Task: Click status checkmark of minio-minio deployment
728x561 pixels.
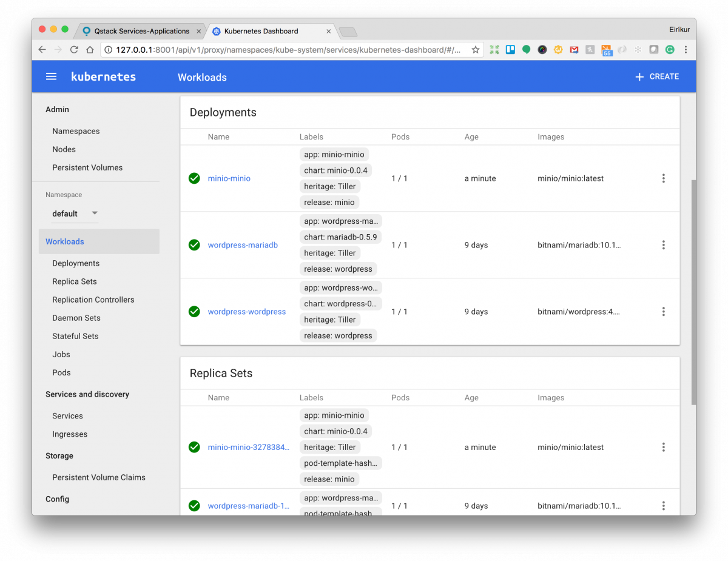Action: pos(194,178)
